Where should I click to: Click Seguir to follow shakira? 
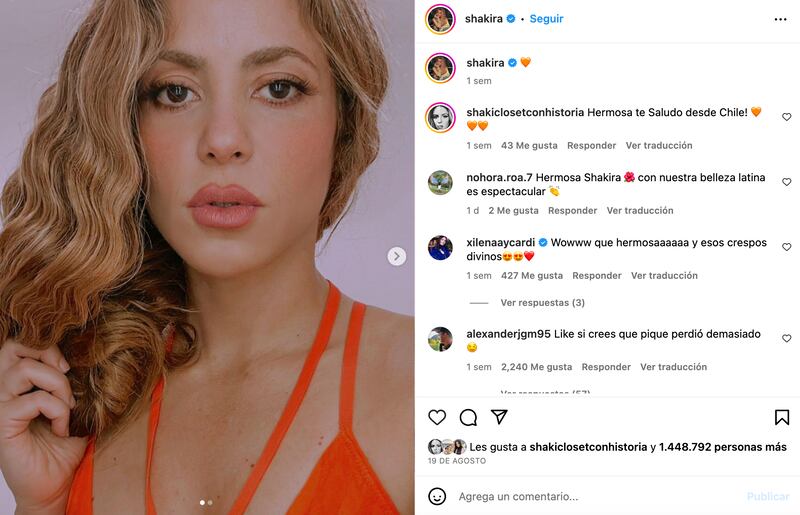click(x=546, y=19)
